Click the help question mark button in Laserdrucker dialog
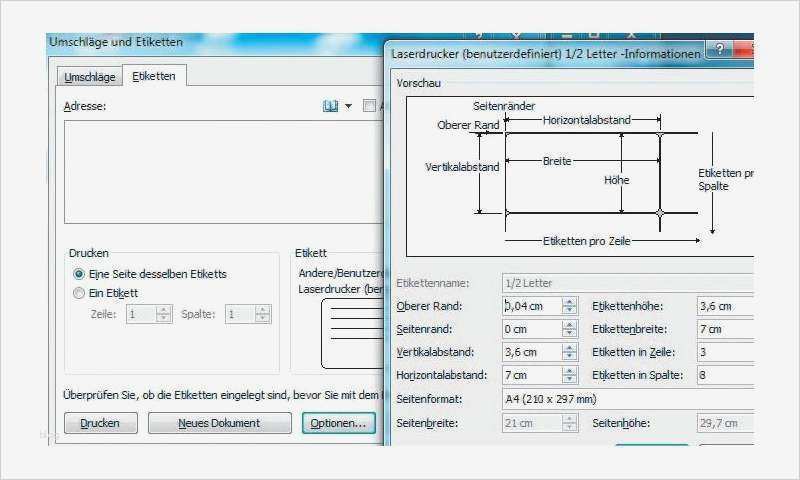800x480 pixels. click(719, 49)
